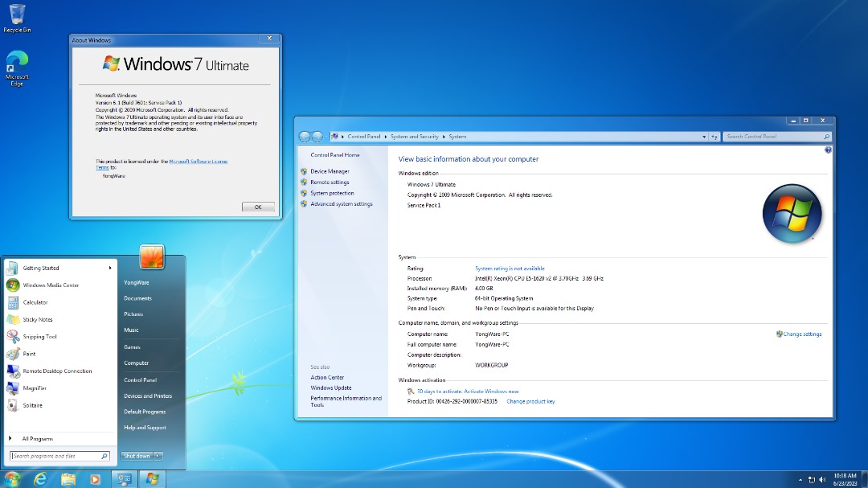Open the address bar history dropdown
868x488 pixels.
(x=704, y=137)
